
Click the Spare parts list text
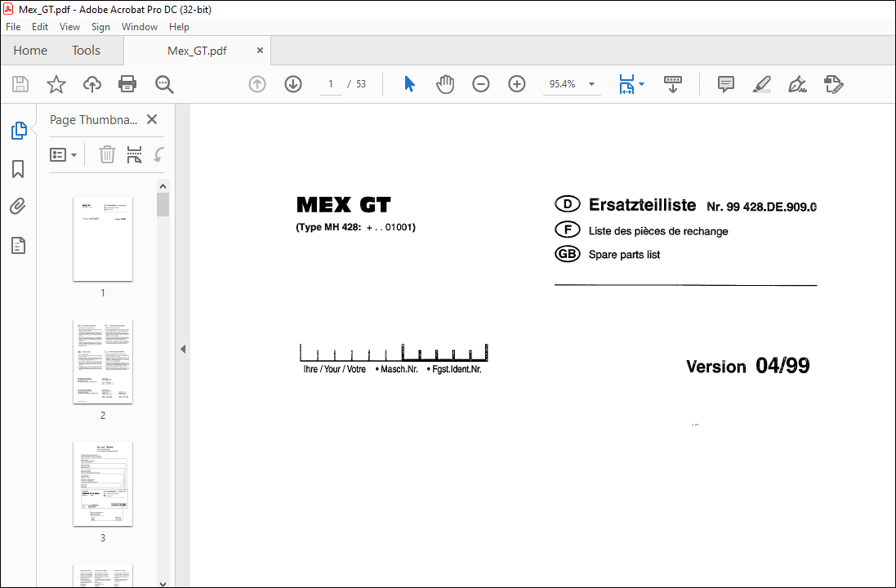click(624, 255)
